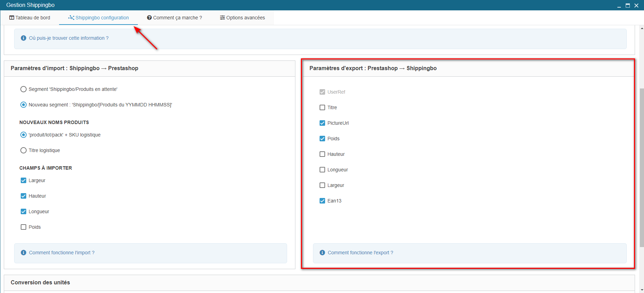The width and height of the screenshot is (644, 293).
Task: Click the 'NOUVEAUX NOMS PRODUITS' label
Action: [x=54, y=122]
